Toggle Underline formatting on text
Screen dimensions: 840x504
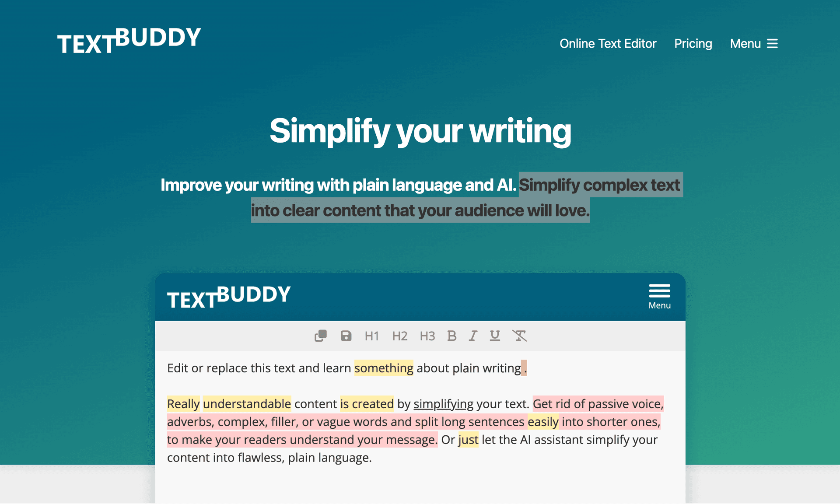coord(494,336)
